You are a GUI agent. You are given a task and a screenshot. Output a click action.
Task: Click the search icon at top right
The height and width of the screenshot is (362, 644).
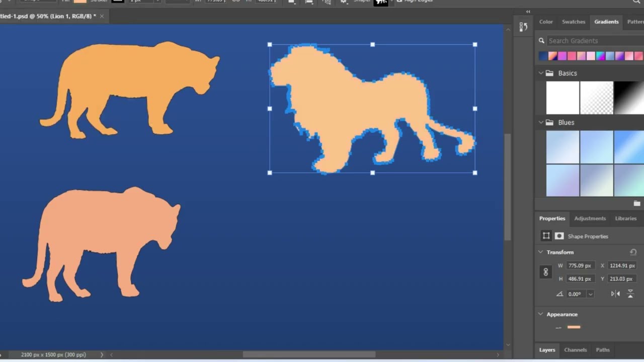tap(637, 2)
